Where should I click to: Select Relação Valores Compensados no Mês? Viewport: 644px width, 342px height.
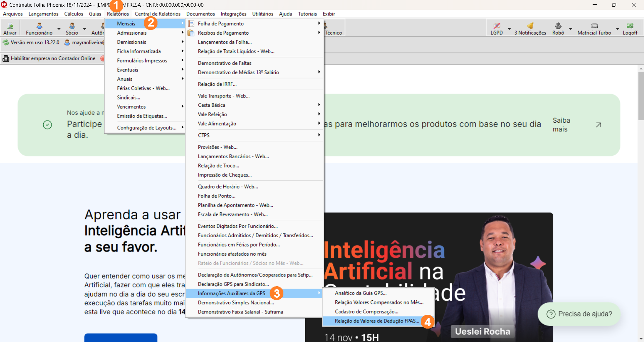click(x=378, y=303)
